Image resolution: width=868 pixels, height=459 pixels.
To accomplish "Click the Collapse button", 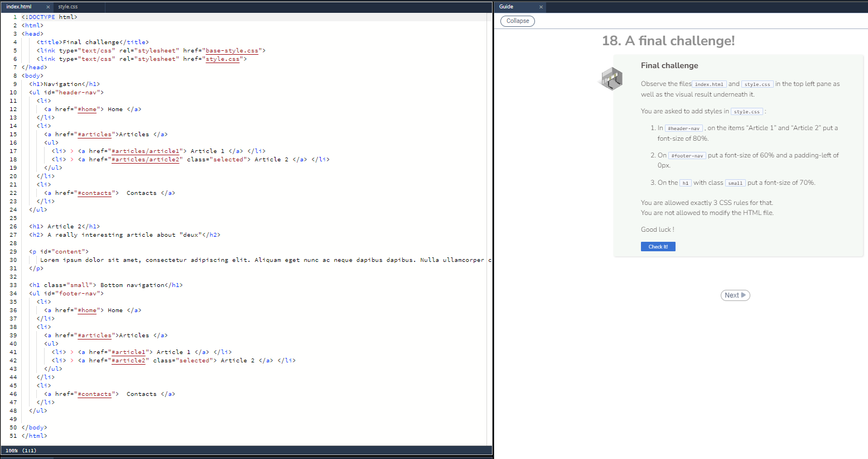I will tap(517, 21).
